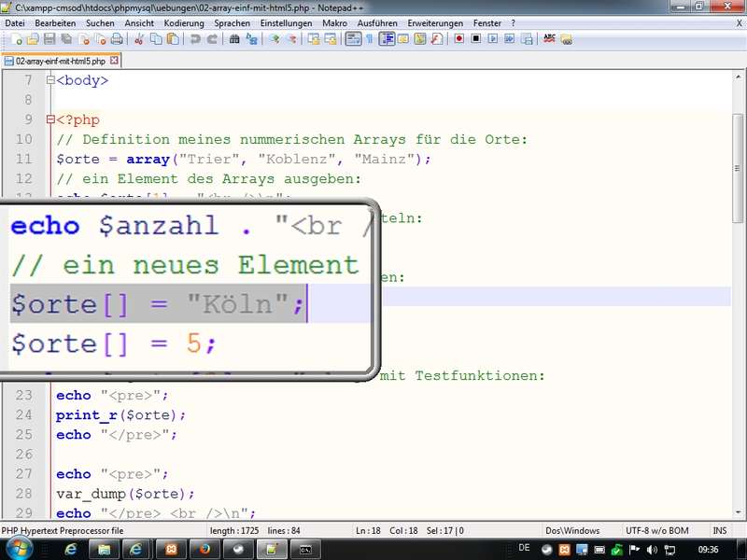Toggle show all characters pilcrow icon
Viewport: 747px width, 560px height.
(369, 39)
